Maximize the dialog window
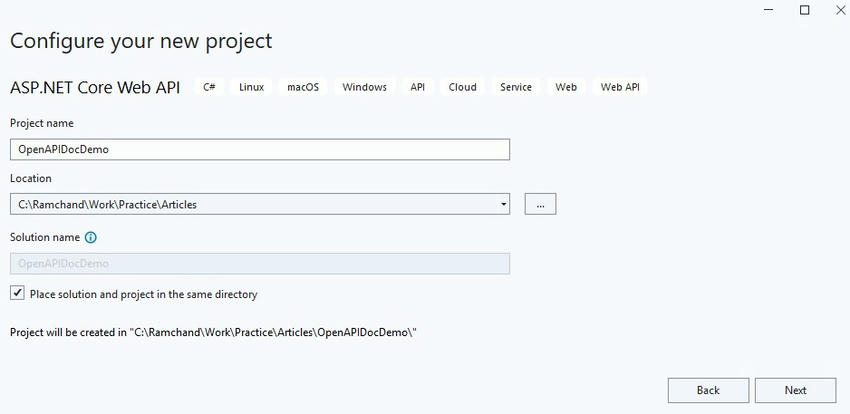The height and width of the screenshot is (414, 850). (x=804, y=10)
